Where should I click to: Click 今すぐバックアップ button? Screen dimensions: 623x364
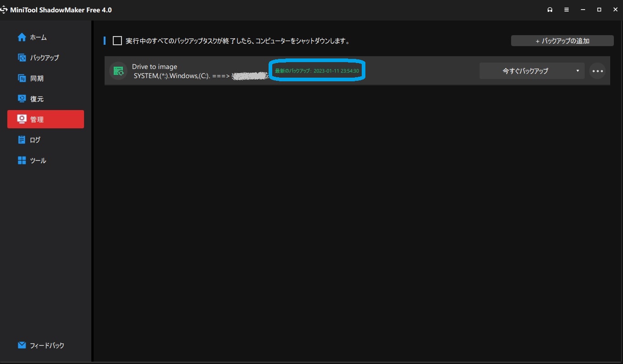coord(525,71)
